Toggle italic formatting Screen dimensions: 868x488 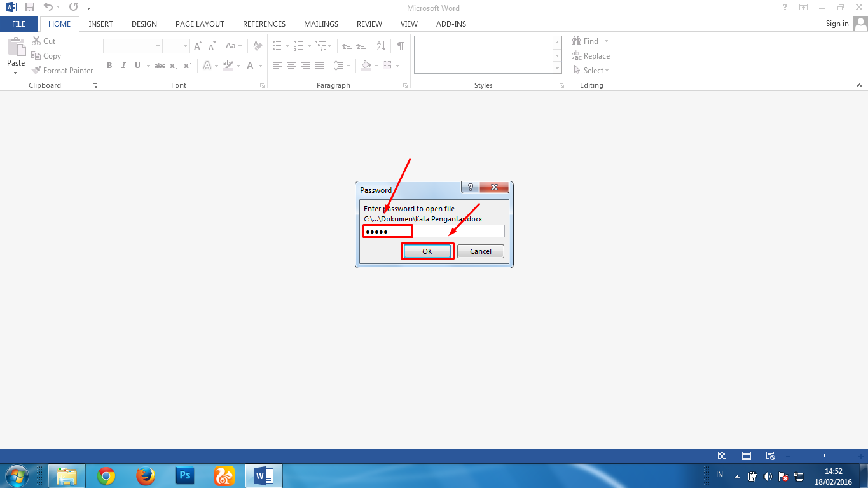pyautogui.click(x=123, y=66)
